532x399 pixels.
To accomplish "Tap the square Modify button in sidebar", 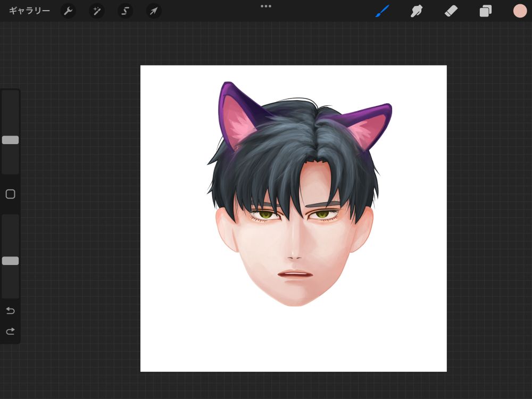I will pyautogui.click(x=10, y=194).
